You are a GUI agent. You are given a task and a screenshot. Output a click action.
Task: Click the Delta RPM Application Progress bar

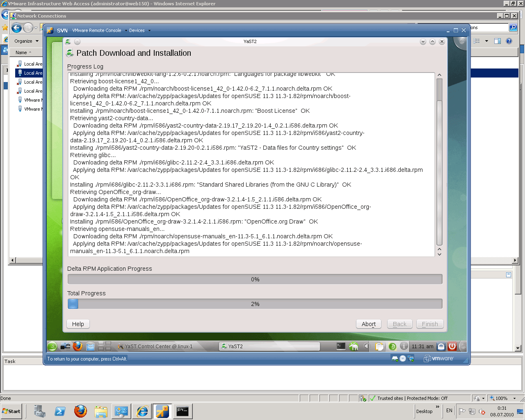pos(255,279)
